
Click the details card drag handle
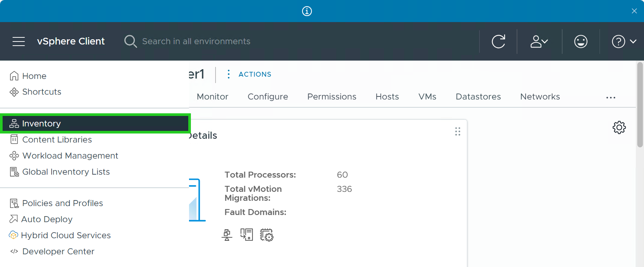pos(458,132)
